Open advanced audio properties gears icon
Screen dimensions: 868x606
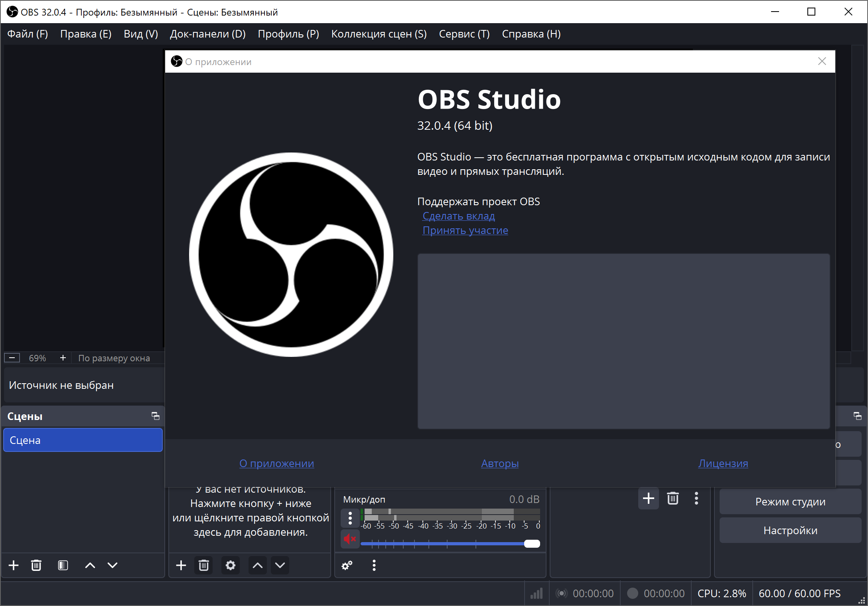pyautogui.click(x=347, y=565)
